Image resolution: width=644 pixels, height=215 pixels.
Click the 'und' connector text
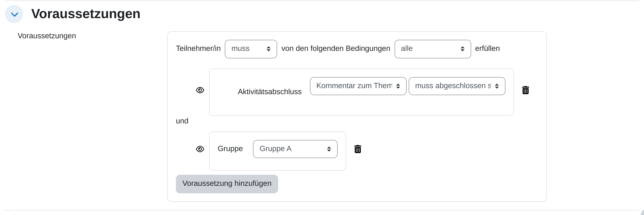tap(182, 121)
